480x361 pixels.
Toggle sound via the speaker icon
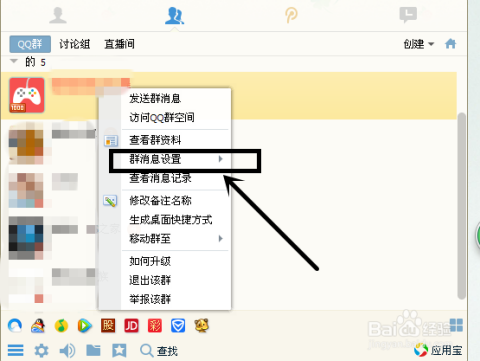click(67, 351)
